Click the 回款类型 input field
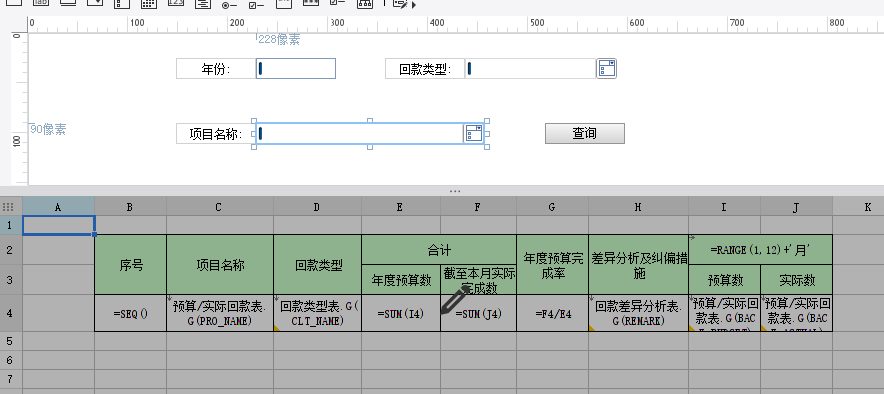 [x=531, y=69]
